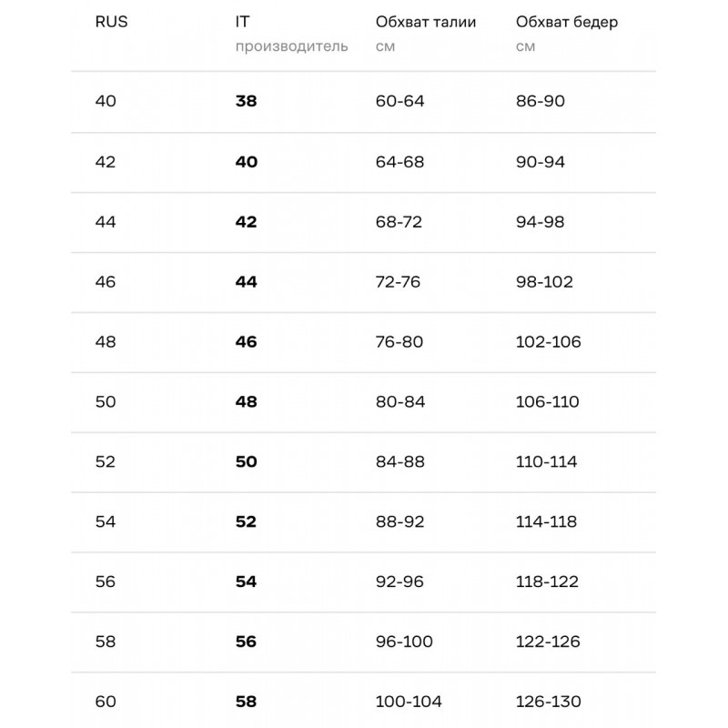Click waist range 72-76
Screen dimensions: 728x728
pos(398,281)
